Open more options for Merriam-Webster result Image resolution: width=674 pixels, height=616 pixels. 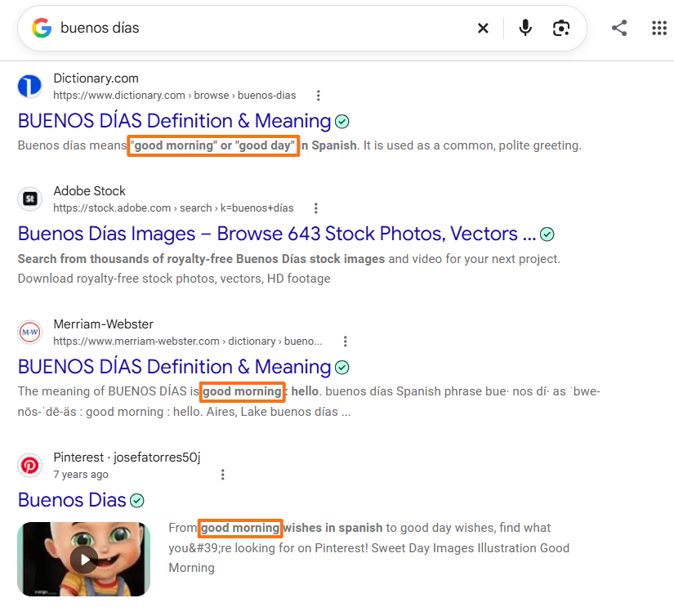(345, 341)
